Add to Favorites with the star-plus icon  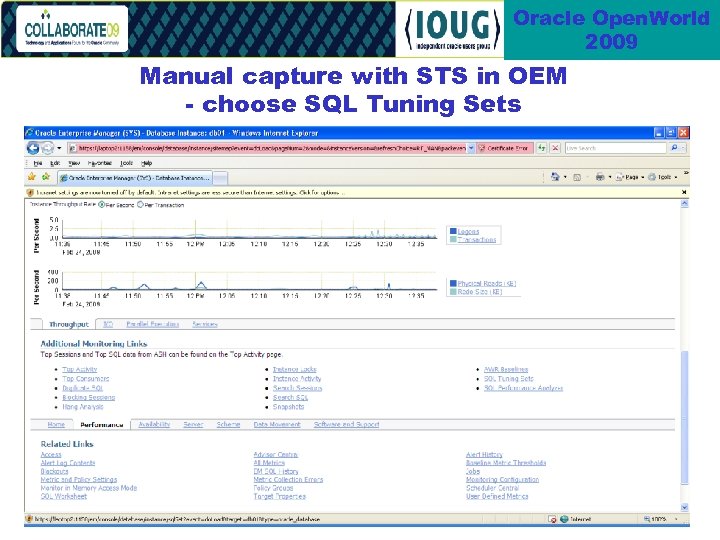click(x=46, y=177)
